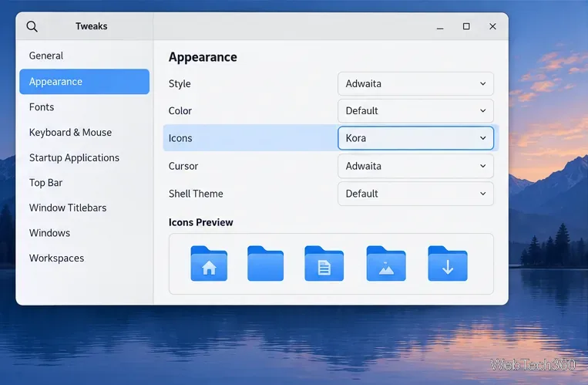Close the Tweaks window

coord(492,26)
